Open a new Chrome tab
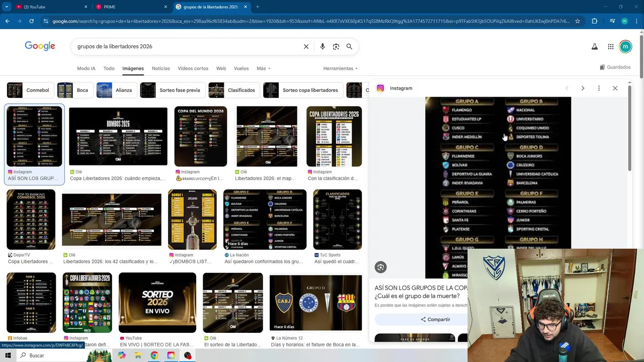644x362 pixels. 257,7
